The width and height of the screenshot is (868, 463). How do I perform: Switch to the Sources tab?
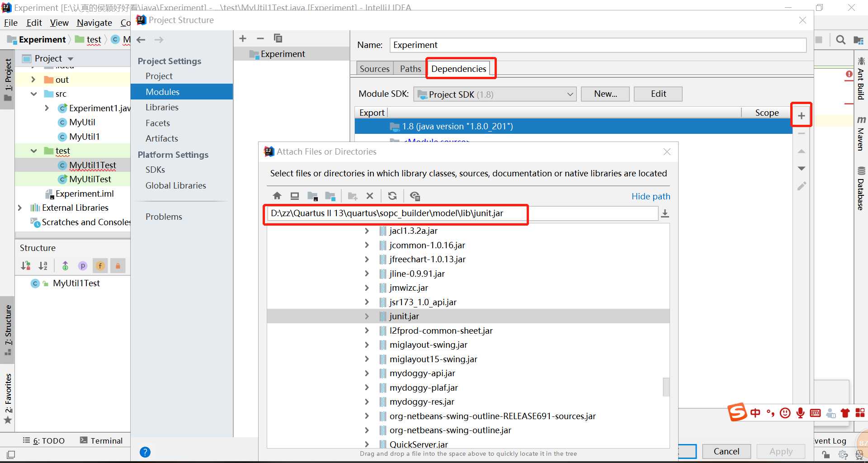tap(374, 69)
